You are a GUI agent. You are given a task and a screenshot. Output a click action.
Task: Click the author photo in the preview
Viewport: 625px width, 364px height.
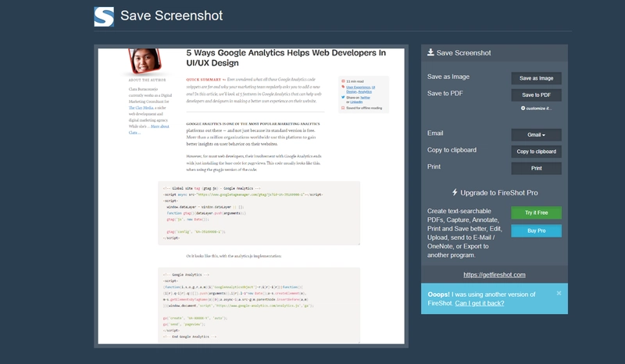145,61
